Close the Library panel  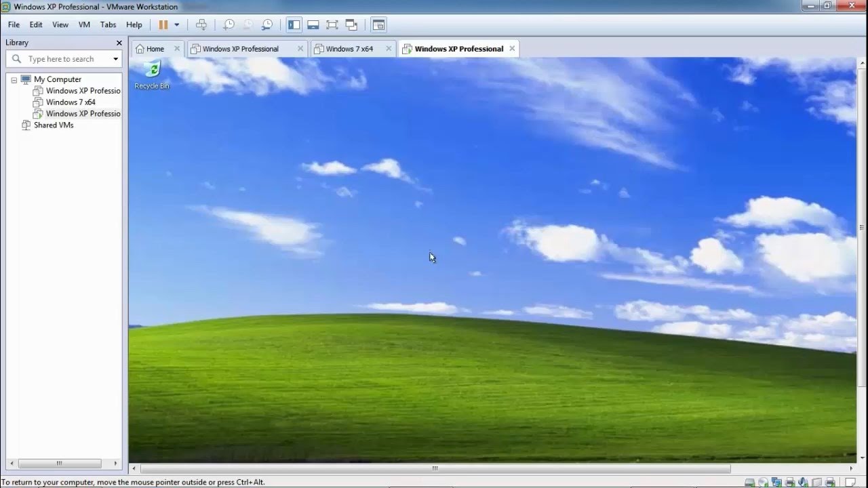(x=119, y=43)
